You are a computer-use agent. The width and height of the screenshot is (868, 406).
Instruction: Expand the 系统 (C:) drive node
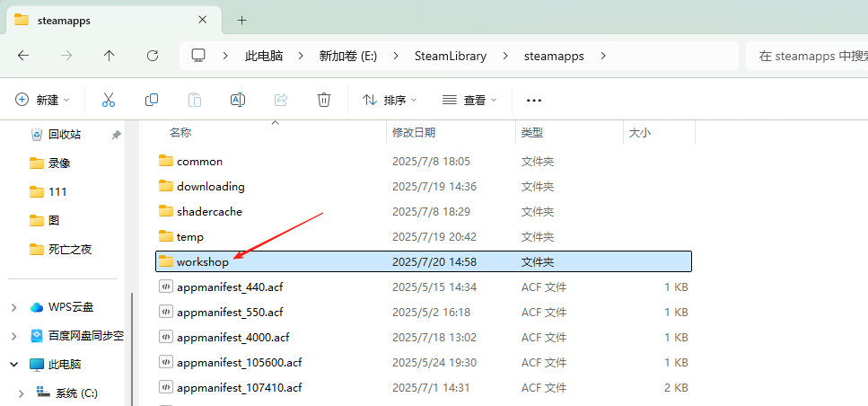pos(21,393)
